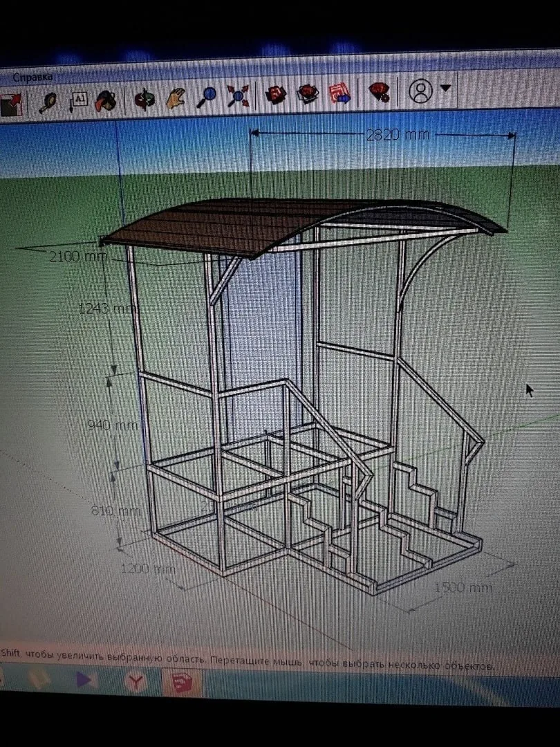This screenshot has height=747, width=560.
Task: Select the 1500 mm dimension text
Action: 463,587
